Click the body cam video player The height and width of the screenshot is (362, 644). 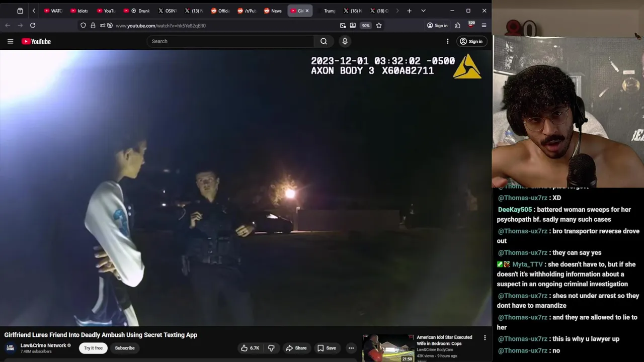tap(246, 188)
